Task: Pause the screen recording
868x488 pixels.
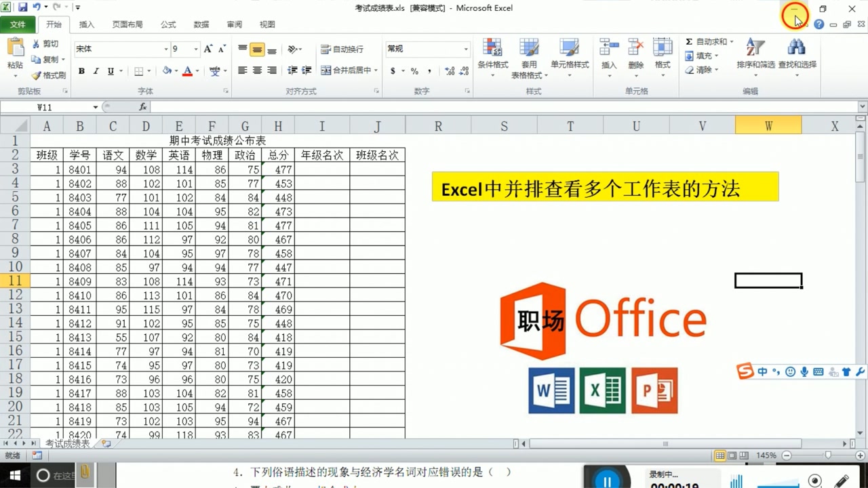Action: (x=606, y=480)
